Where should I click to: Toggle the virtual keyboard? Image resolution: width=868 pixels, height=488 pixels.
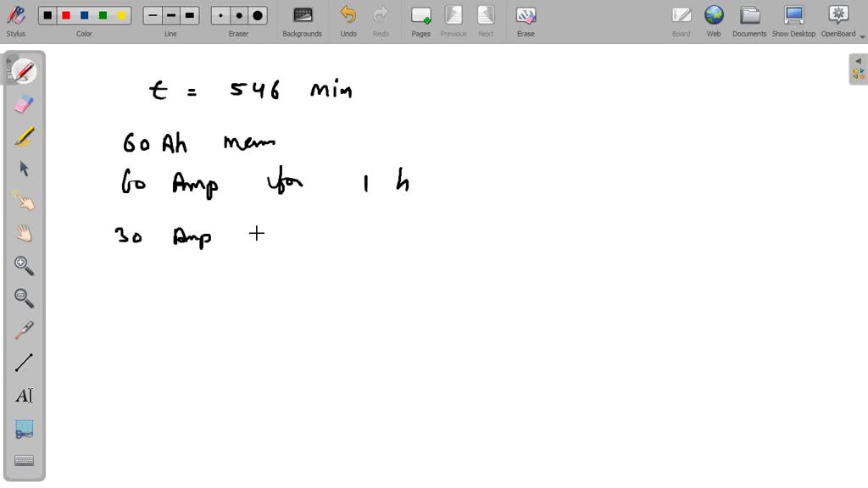24,459
